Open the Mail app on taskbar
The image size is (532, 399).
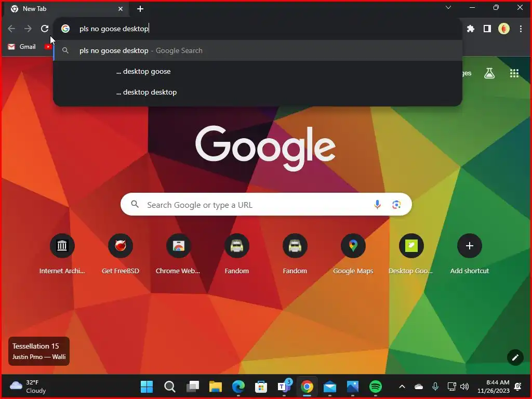pos(330,387)
